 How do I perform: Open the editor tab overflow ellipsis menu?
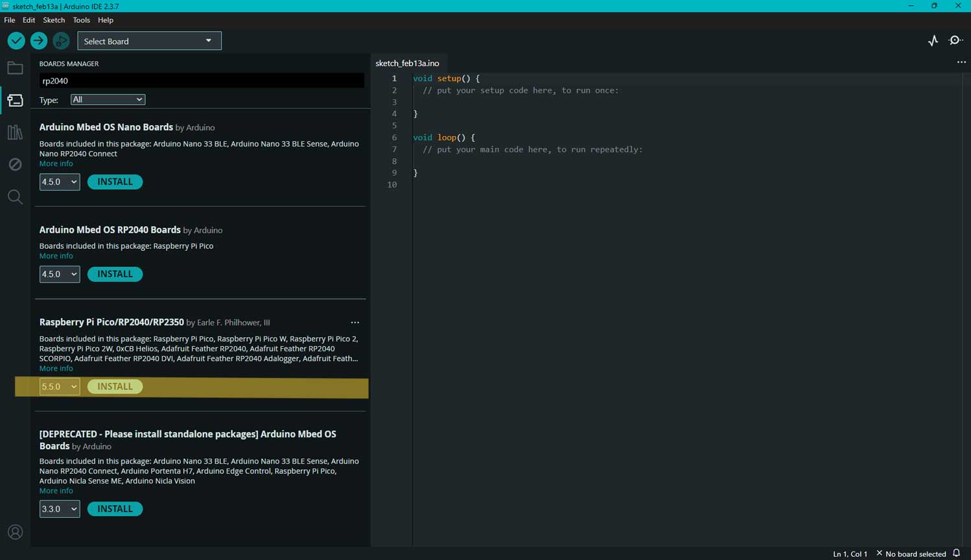[x=961, y=62]
